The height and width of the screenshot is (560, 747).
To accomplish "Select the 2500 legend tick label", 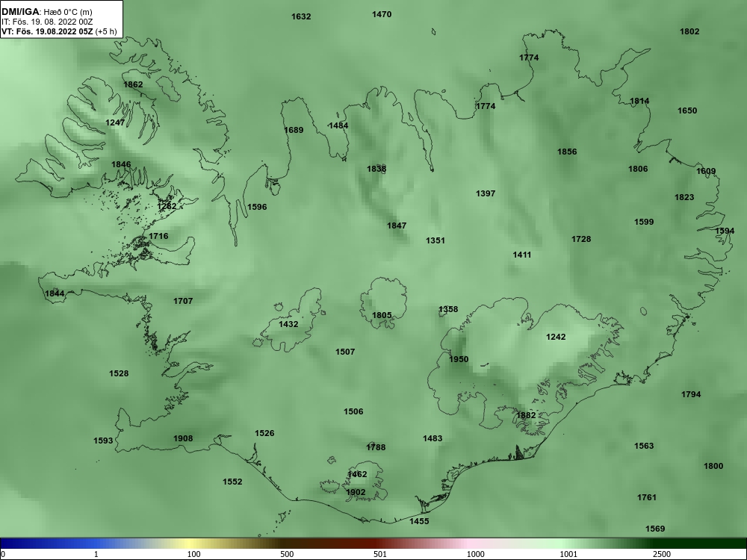I will (662, 554).
